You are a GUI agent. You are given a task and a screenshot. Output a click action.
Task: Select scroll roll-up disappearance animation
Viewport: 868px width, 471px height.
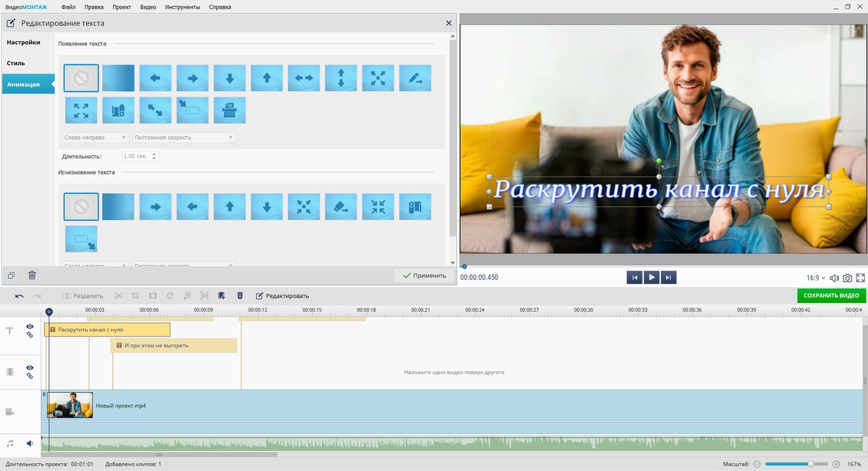click(415, 206)
